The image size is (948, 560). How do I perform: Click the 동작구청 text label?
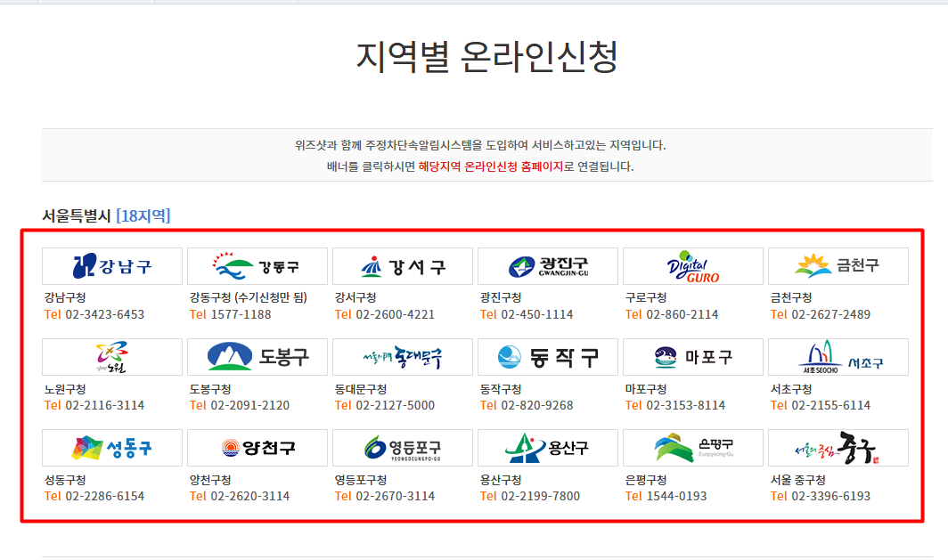pyautogui.click(x=501, y=389)
